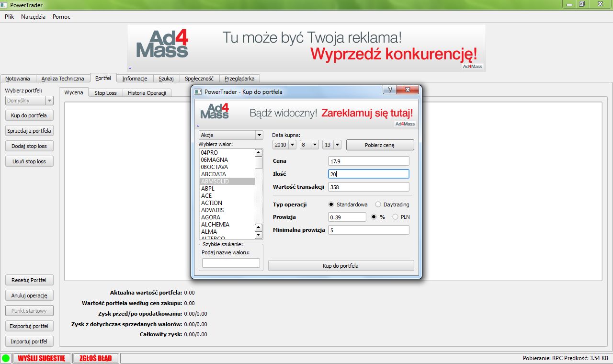Click the Ilość input field
613x364 pixels.
(369, 174)
